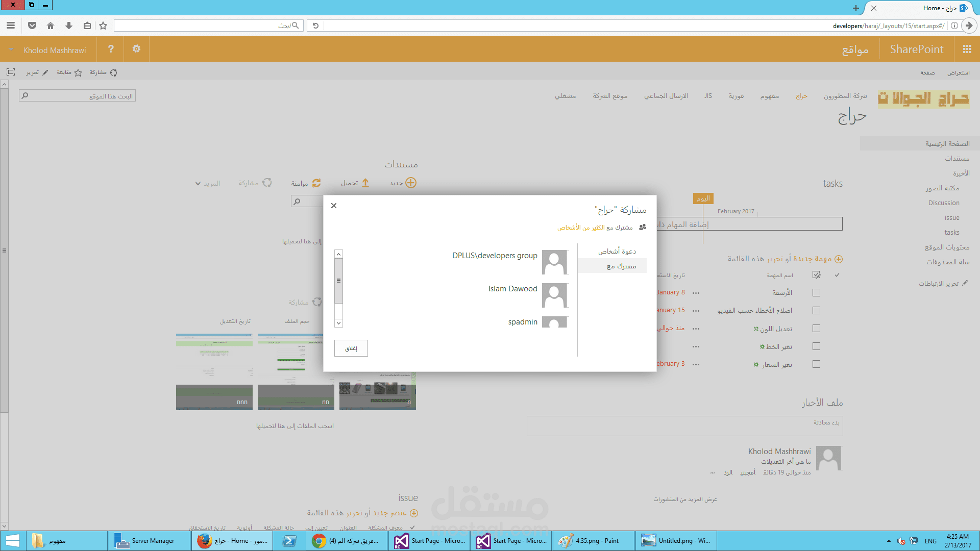Open ellipsis menu for الأرشفة task
The width and height of the screenshot is (980, 551).
point(696,293)
